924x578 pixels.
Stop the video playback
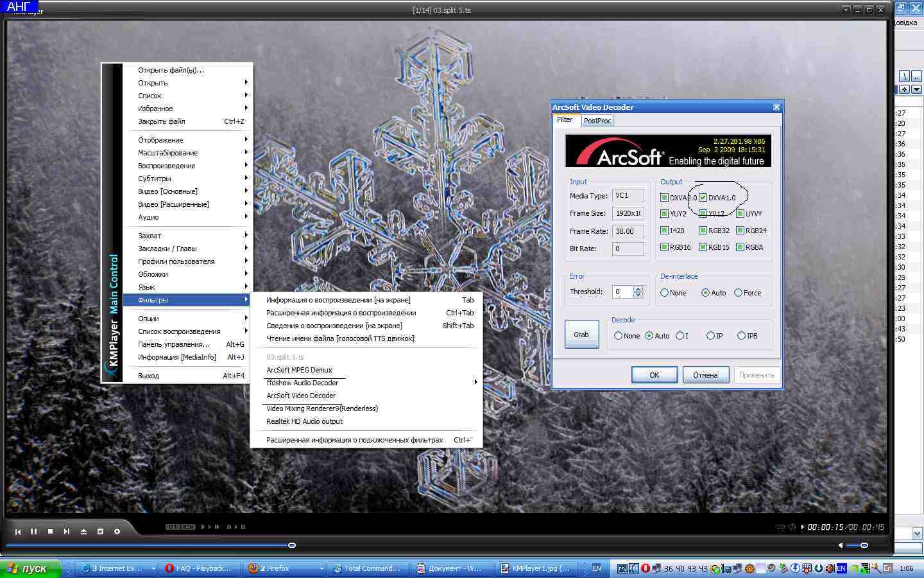50,531
